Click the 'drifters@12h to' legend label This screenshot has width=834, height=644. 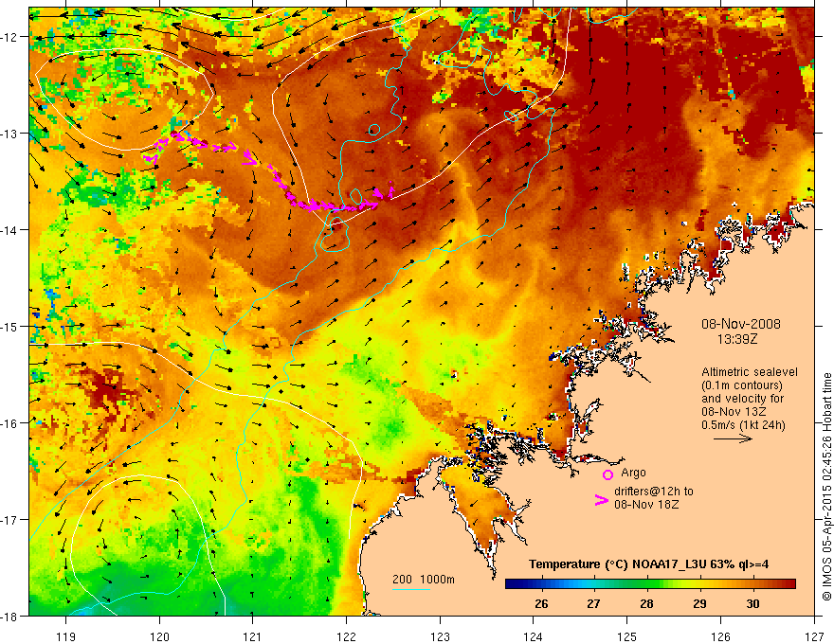[x=654, y=492]
